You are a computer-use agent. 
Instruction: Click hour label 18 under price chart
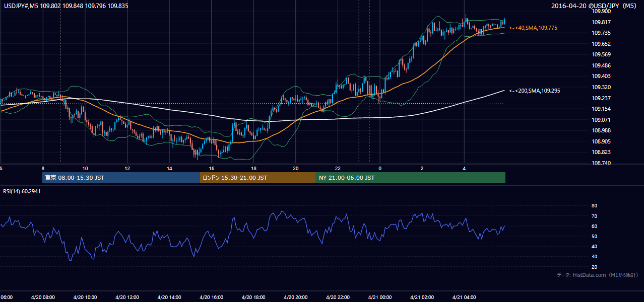point(253,168)
